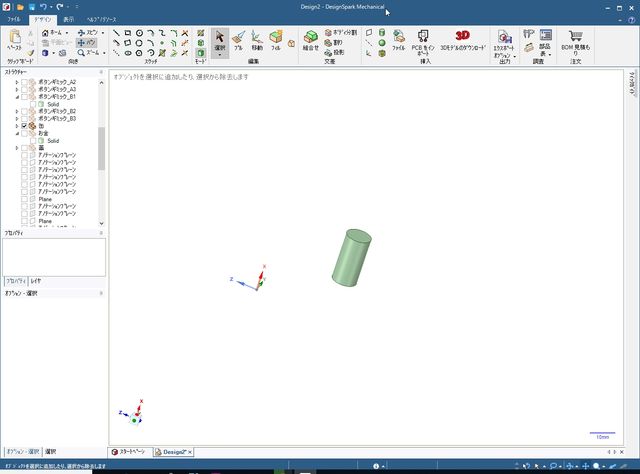Select the Rectangle sketch tool
The width and height of the screenshot is (640, 474).
click(128, 33)
